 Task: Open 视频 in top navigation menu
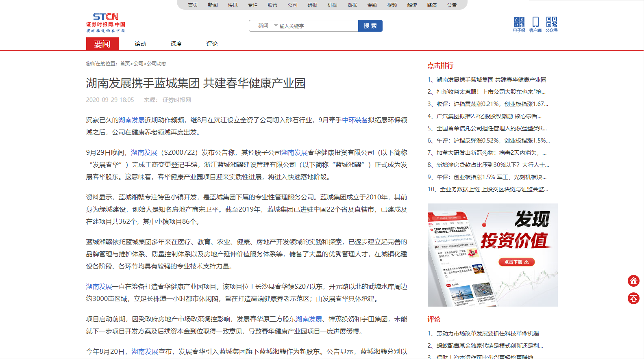coord(392,5)
